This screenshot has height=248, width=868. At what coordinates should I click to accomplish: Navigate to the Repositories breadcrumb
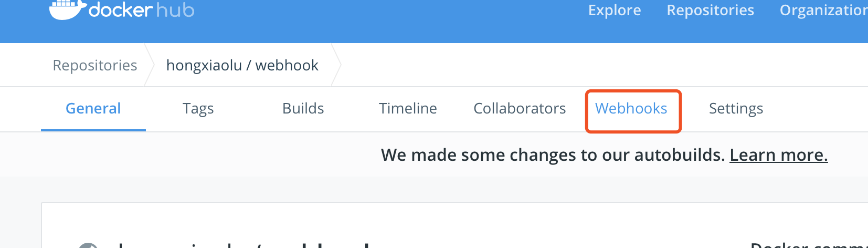click(x=95, y=65)
